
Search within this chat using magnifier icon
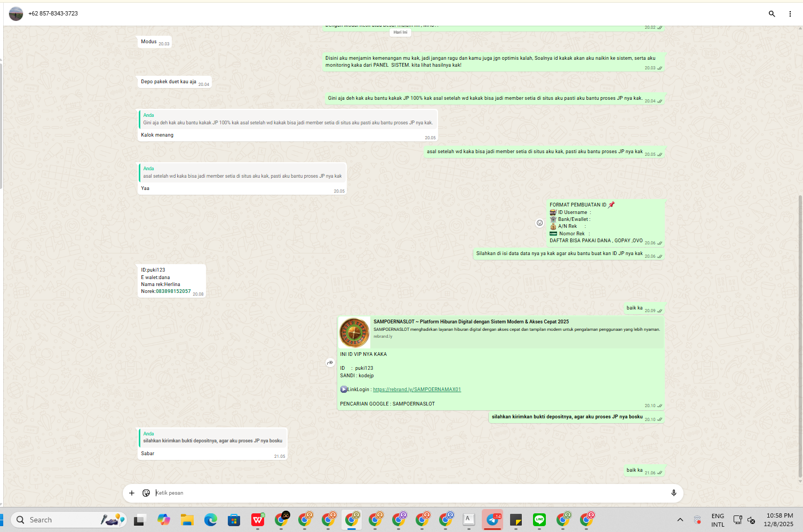coord(772,14)
